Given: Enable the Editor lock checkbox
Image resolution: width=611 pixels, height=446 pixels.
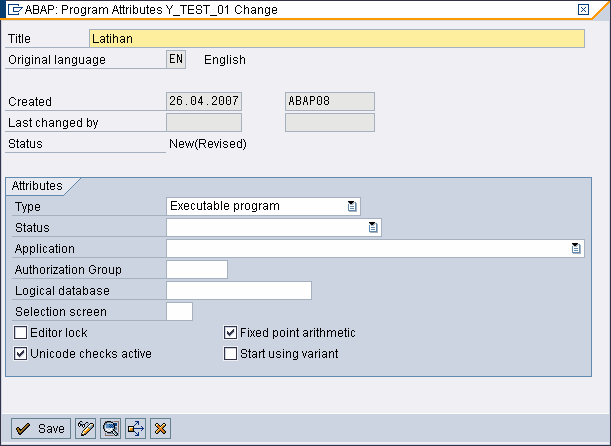Looking at the screenshot, I should tap(20, 333).
